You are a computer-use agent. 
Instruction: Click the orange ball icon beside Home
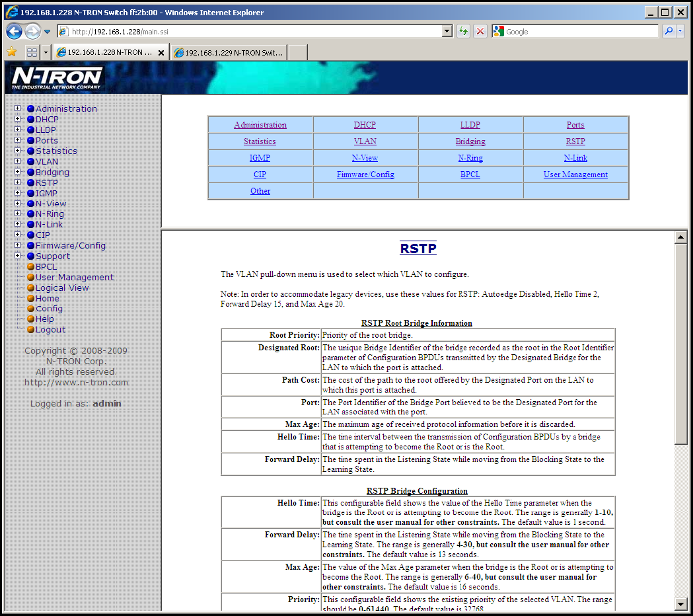[x=30, y=299]
